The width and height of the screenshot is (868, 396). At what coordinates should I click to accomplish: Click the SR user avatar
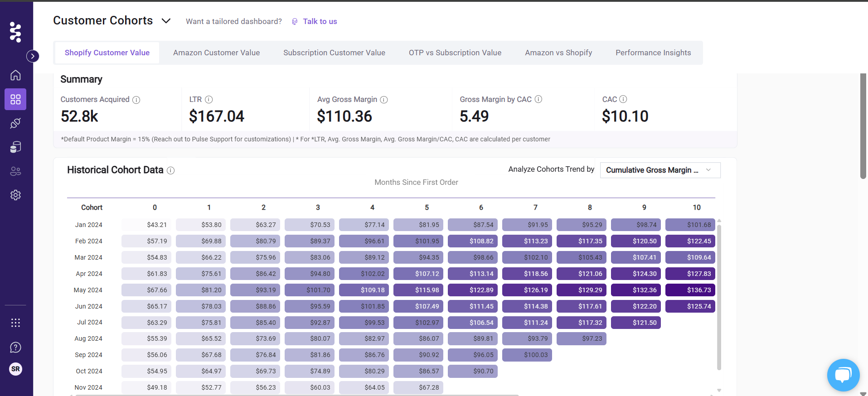15,369
